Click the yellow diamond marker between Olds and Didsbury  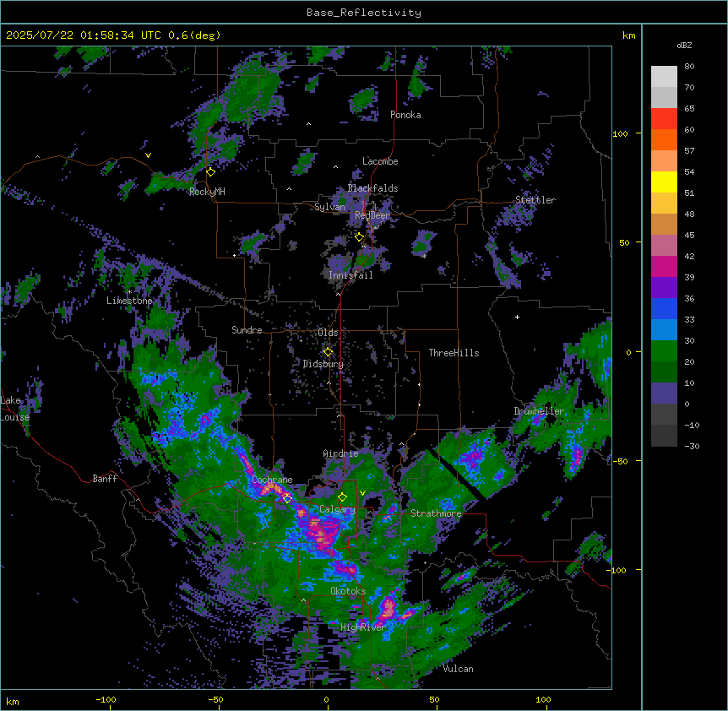[x=328, y=352]
